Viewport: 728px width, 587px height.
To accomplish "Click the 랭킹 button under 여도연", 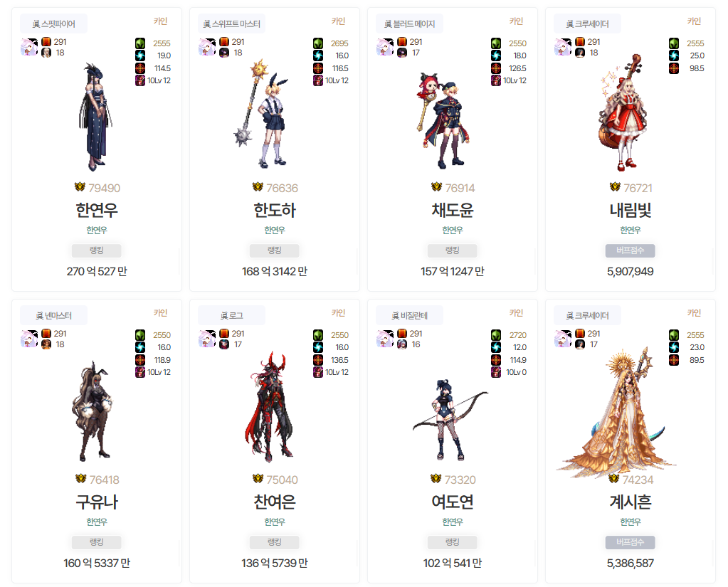I will 452,542.
